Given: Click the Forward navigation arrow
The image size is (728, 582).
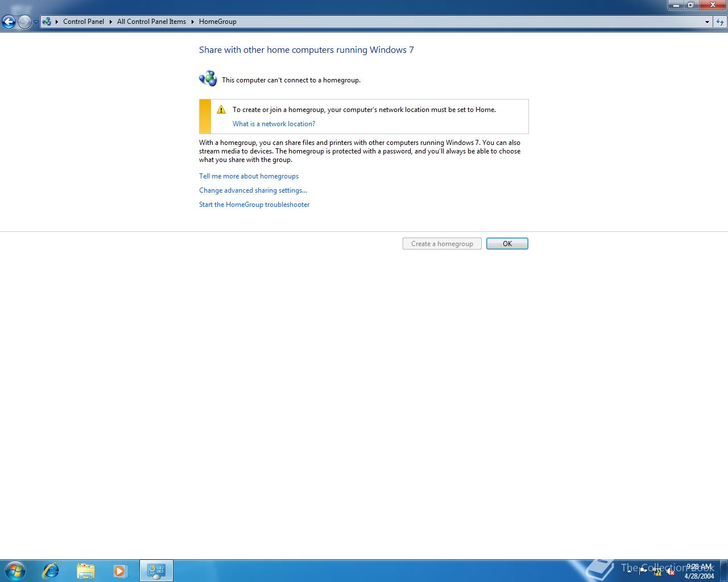Looking at the screenshot, I should point(24,22).
